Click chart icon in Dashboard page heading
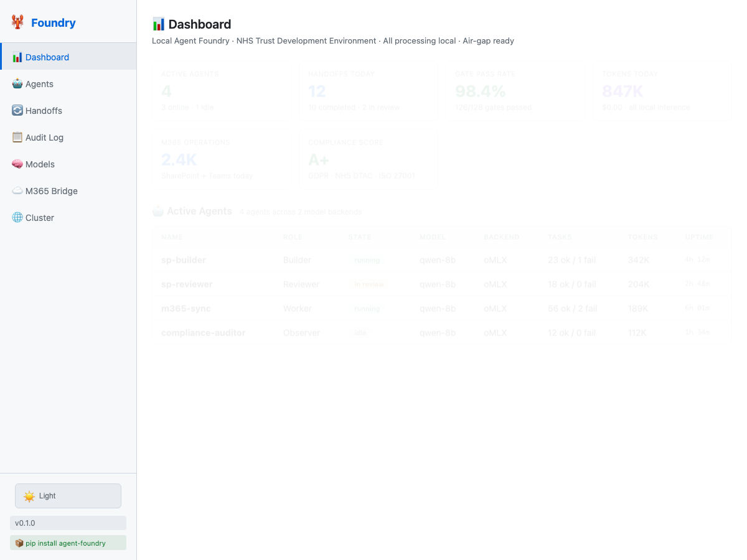 tap(159, 24)
